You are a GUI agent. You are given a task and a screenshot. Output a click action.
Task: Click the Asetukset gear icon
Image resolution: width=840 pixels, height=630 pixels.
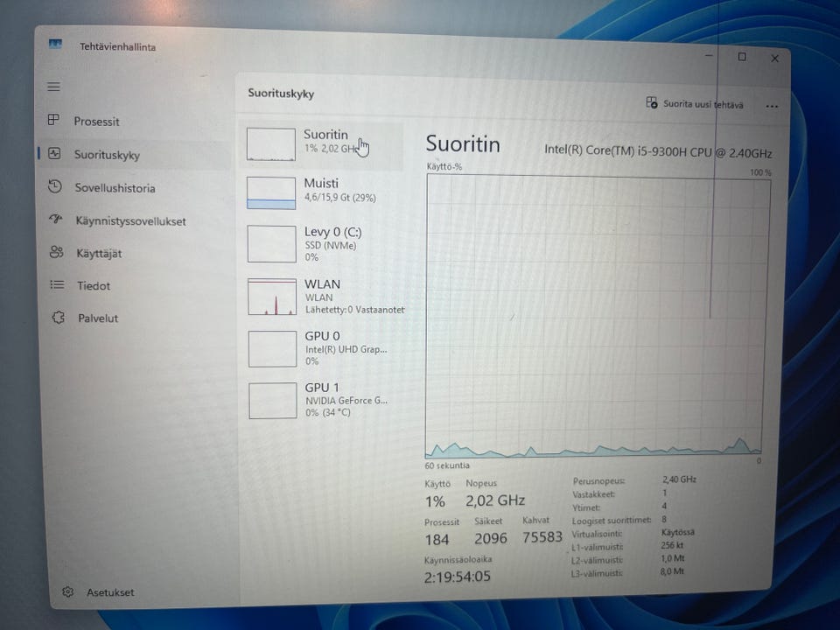[67, 591]
